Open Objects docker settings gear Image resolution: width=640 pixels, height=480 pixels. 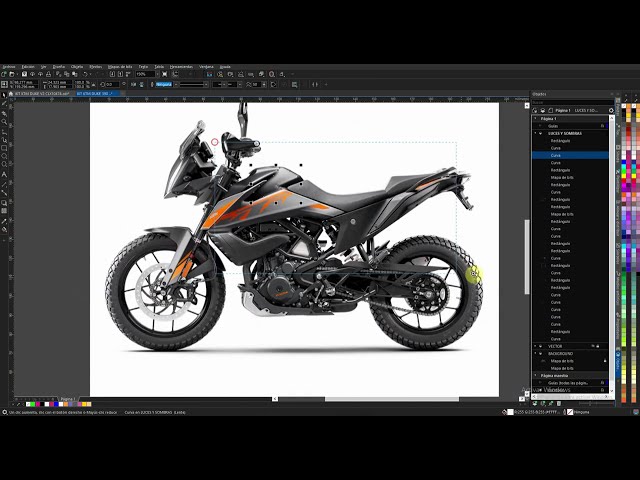pyautogui.click(x=611, y=111)
